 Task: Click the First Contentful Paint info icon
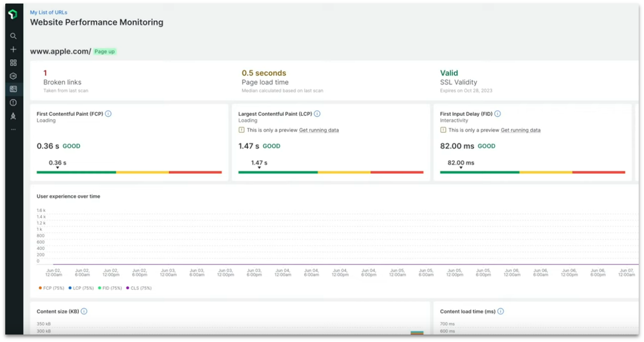[108, 113]
